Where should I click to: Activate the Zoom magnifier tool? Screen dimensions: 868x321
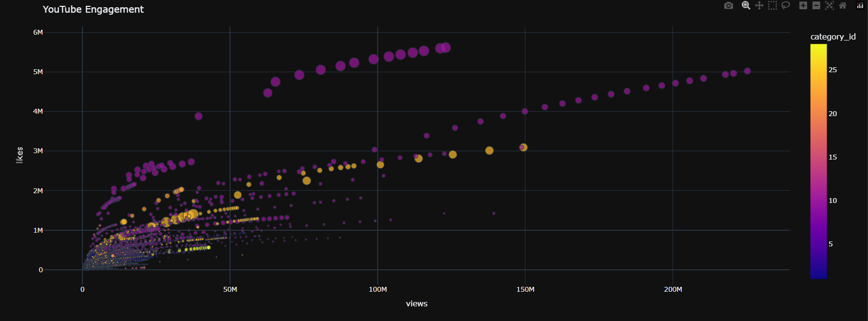tap(746, 5)
